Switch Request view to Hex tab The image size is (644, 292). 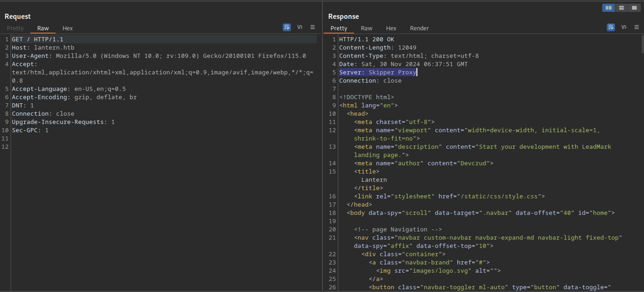[68, 28]
